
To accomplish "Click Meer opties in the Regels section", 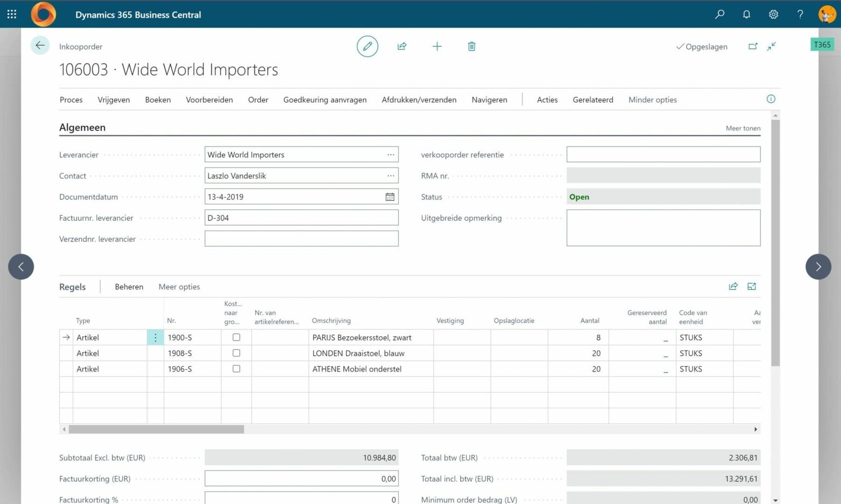I will pos(179,287).
